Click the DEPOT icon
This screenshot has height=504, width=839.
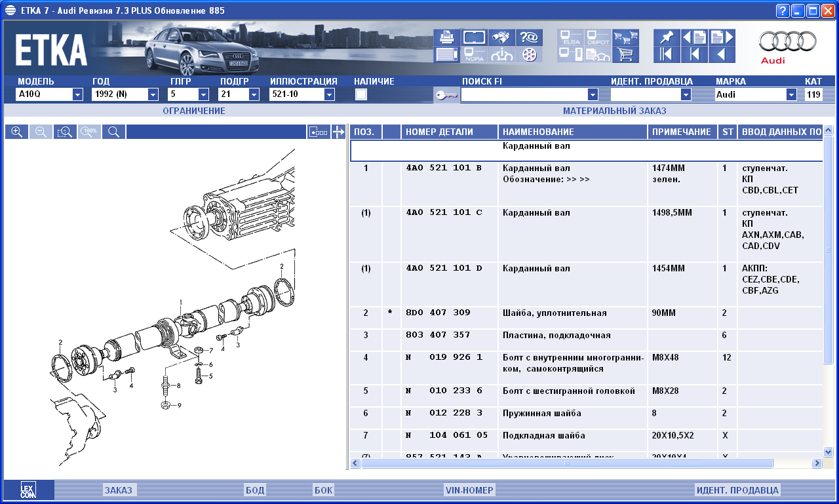click(598, 37)
